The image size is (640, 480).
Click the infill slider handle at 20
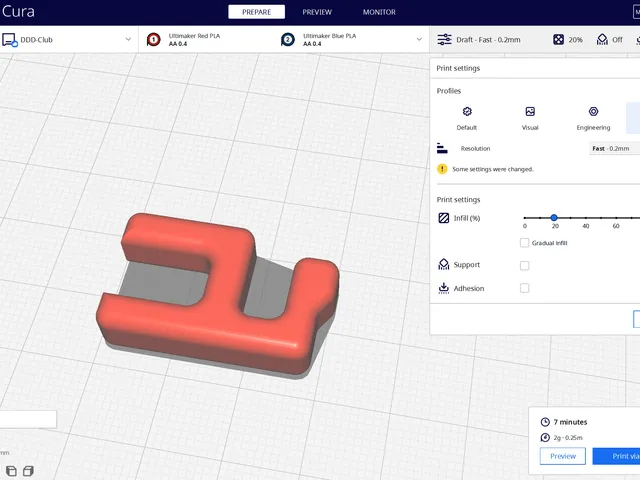(x=554, y=218)
